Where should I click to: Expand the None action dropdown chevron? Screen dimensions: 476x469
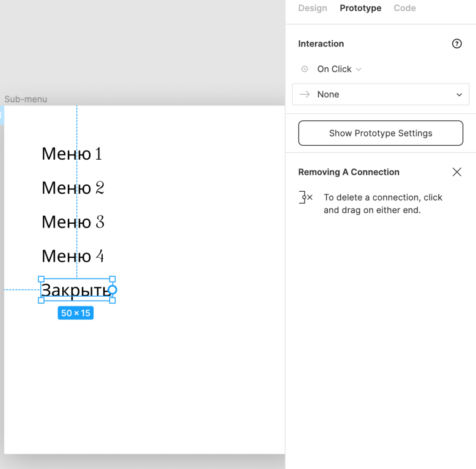click(459, 95)
